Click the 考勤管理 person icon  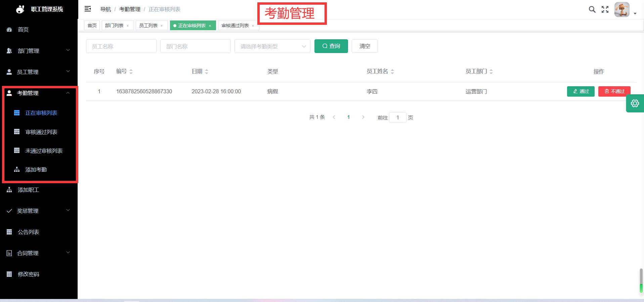tap(9, 93)
